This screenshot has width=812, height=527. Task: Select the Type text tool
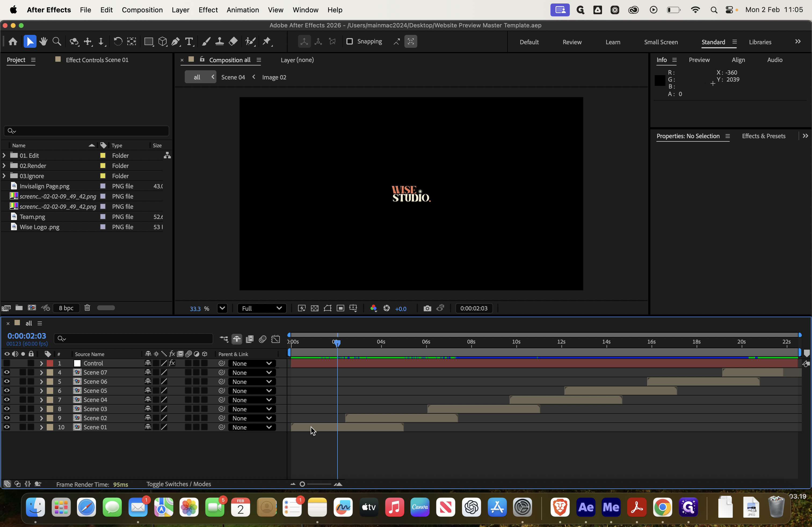(189, 42)
